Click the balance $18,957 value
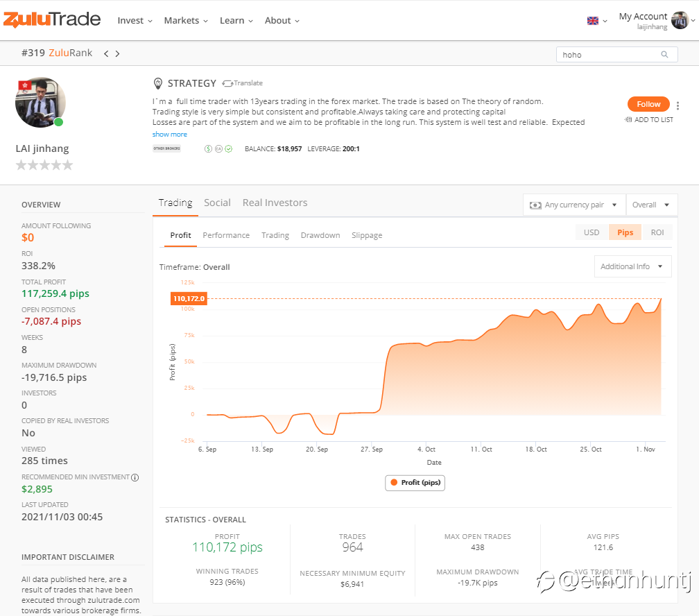699x616 pixels. click(x=289, y=149)
